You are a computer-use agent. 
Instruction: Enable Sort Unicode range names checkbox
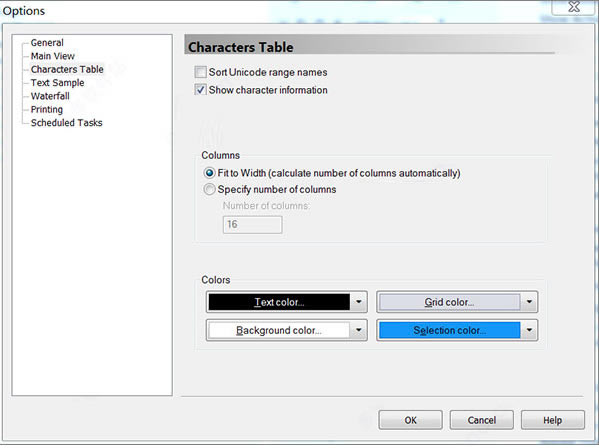pyautogui.click(x=200, y=72)
